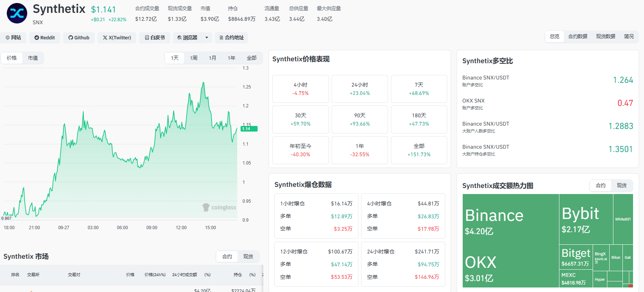Select 现货 in the heatmap toggle
This screenshot has width=644, height=292.
[622, 185]
